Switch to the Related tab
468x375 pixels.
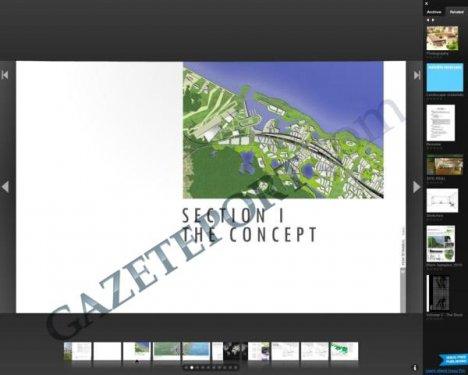click(x=456, y=12)
